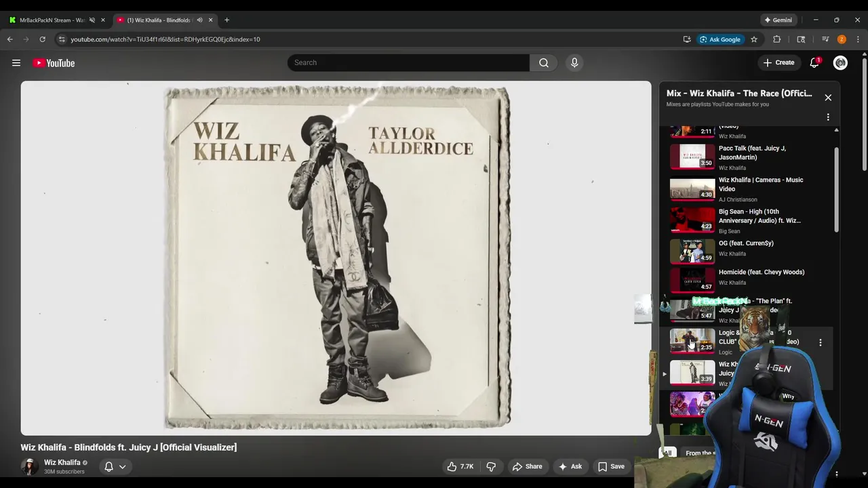Share the Blindfolds video
This screenshot has height=488, width=868.
(x=527, y=466)
